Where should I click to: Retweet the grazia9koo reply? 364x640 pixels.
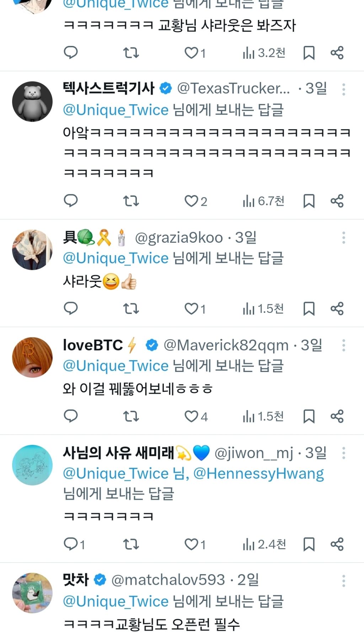click(x=131, y=309)
